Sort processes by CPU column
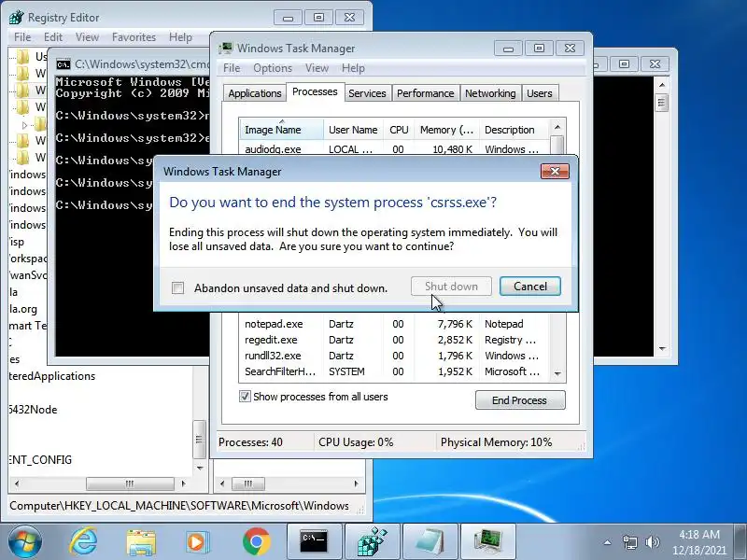The width and height of the screenshot is (747, 560). 399,130
